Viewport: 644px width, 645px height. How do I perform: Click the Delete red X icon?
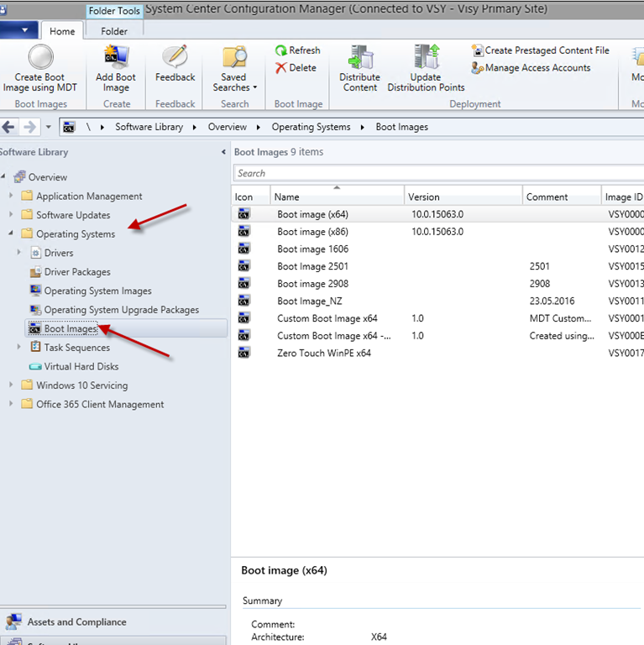pos(282,68)
